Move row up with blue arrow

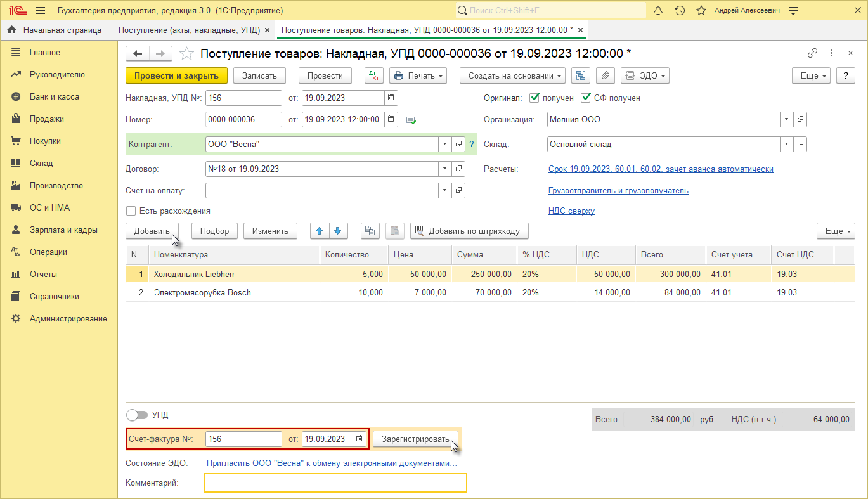pos(320,231)
